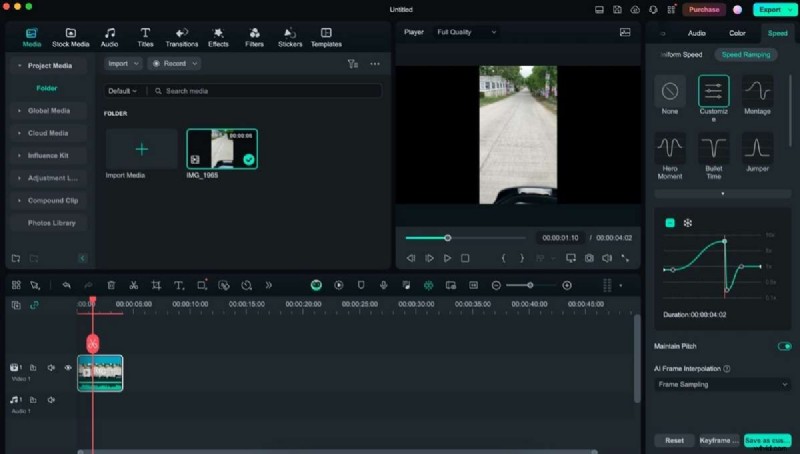Click the timeline zoom in plus
Viewport: 800px width, 454px height.
point(566,285)
